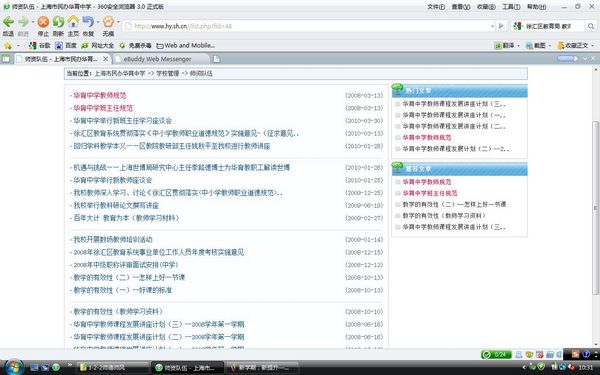
Task: Switch to taskbar window 师资队伍 - 上海市
Action: pos(187,367)
